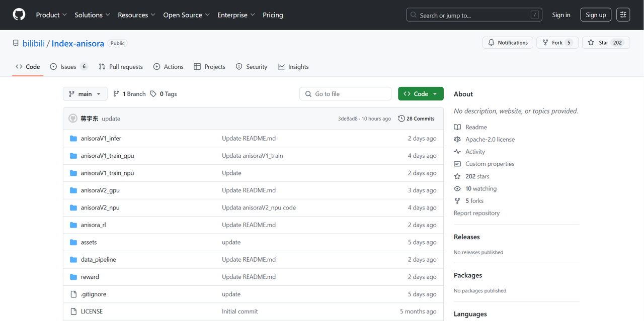Open the 'Initial commit' message link
644x321 pixels.
239,311
